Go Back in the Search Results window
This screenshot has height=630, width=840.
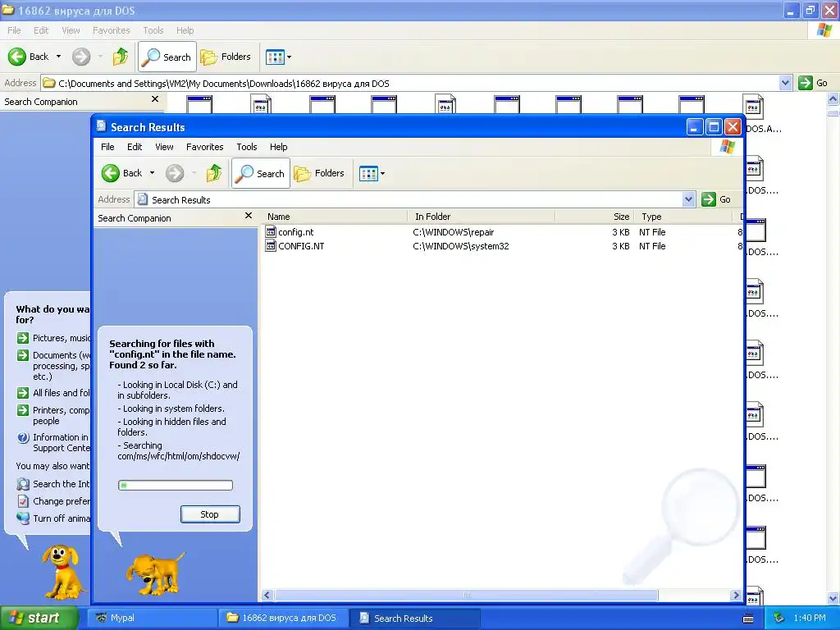(x=122, y=173)
